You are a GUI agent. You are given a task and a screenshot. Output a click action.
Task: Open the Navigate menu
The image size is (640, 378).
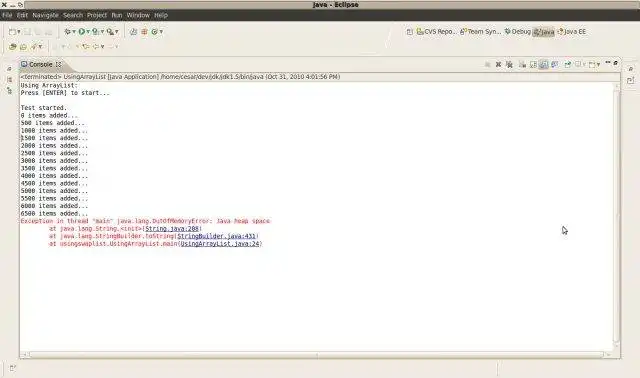coord(45,15)
